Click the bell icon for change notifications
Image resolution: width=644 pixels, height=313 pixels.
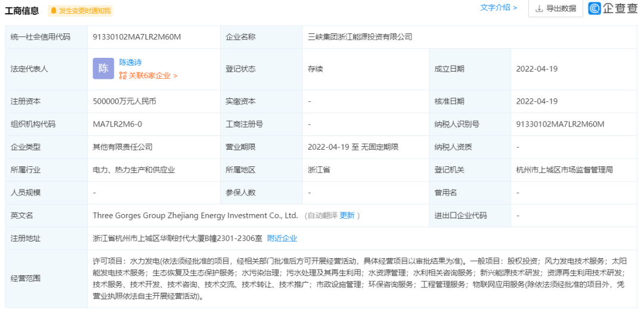54,11
